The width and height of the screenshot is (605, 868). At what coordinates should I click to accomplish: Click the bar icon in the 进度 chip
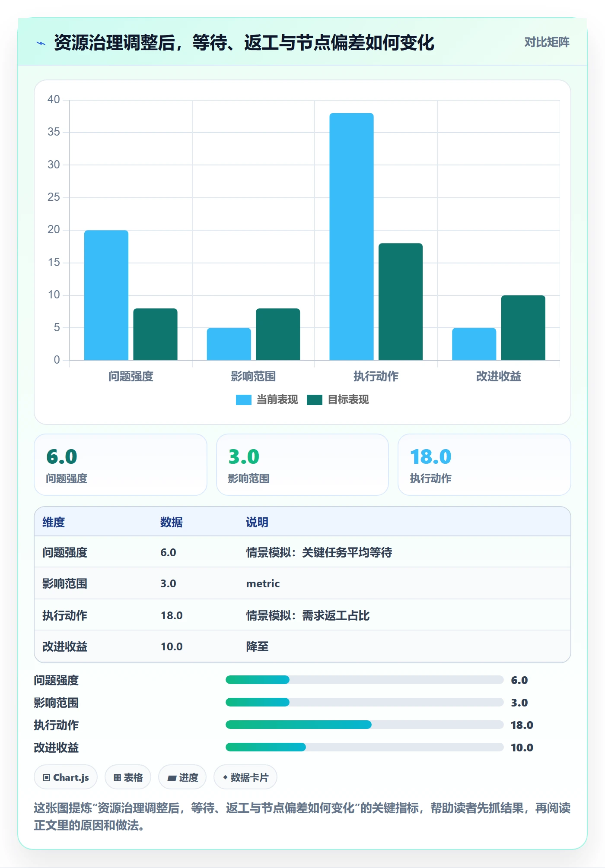click(172, 778)
